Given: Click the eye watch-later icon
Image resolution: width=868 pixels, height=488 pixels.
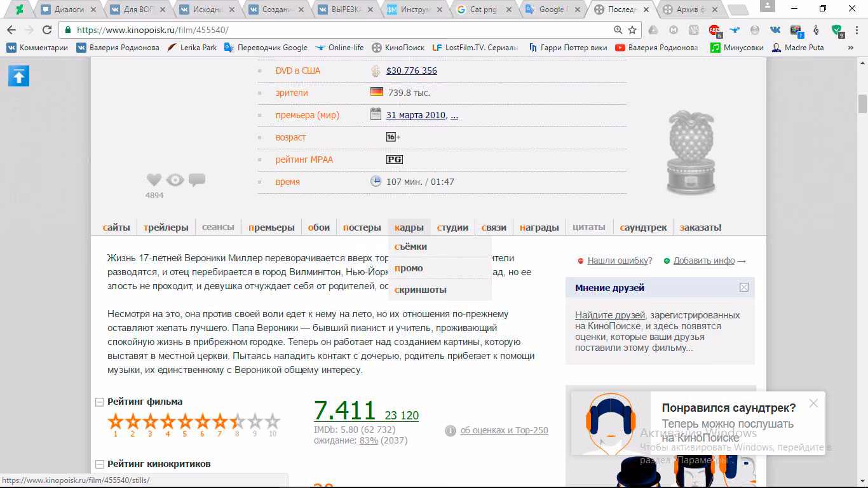Looking at the screenshot, I should [175, 180].
